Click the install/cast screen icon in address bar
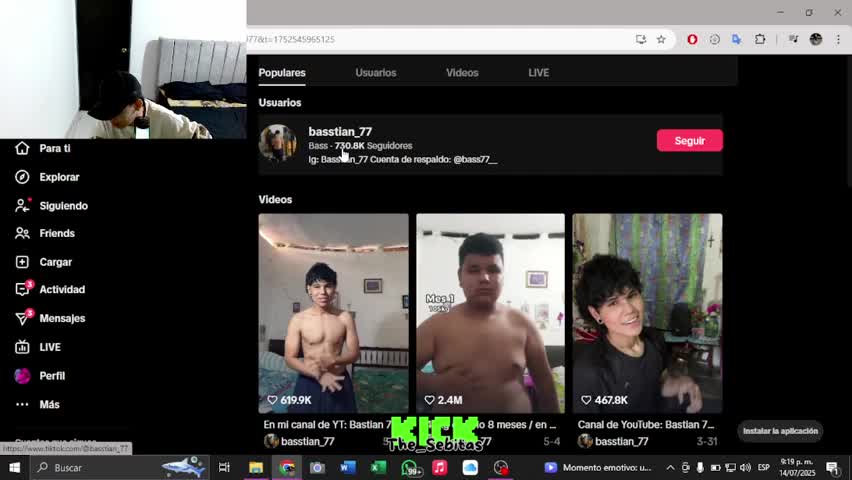852x480 pixels. tap(641, 39)
